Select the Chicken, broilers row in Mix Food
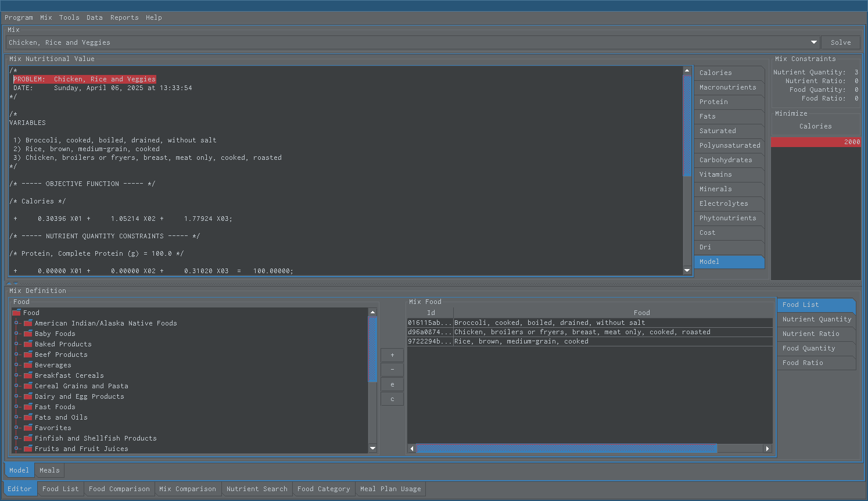868x501 pixels. click(x=590, y=332)
